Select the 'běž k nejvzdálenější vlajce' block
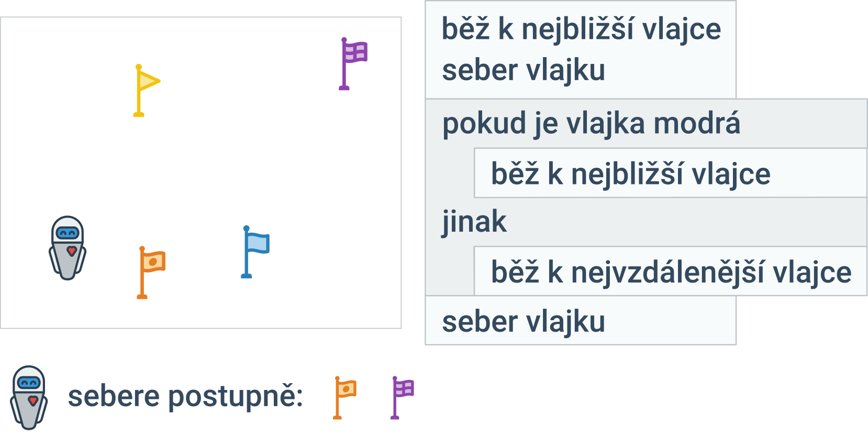This screenshot has height=435, width=868. (x=670, y=271)
